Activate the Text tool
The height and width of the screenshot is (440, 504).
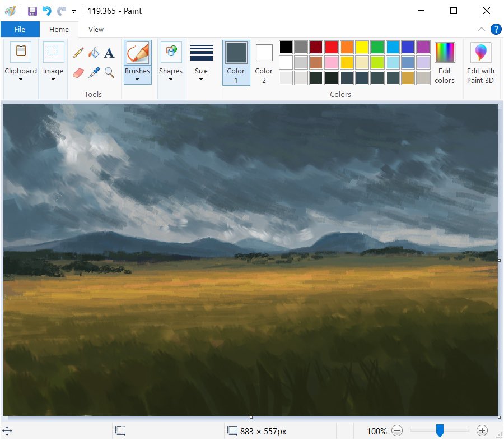109,53
